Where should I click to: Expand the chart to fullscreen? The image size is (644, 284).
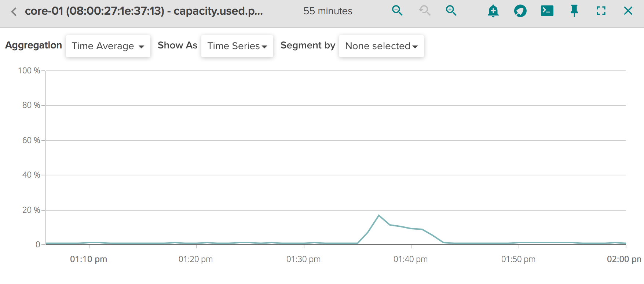[x=601, y=11]
